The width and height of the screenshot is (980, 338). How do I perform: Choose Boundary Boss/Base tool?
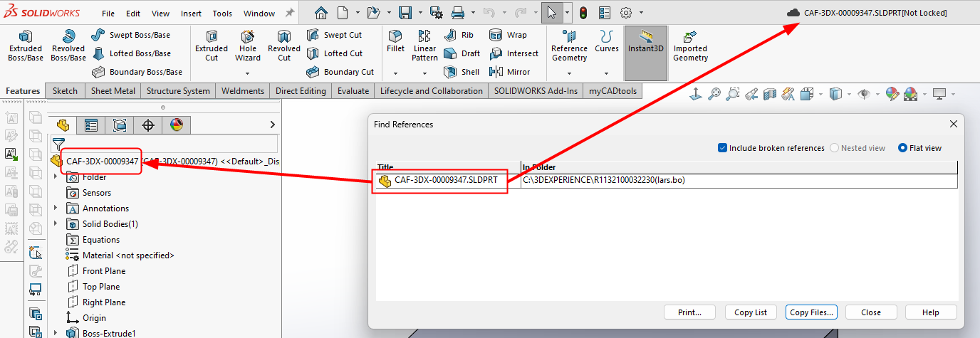click(x=137, y=72)
